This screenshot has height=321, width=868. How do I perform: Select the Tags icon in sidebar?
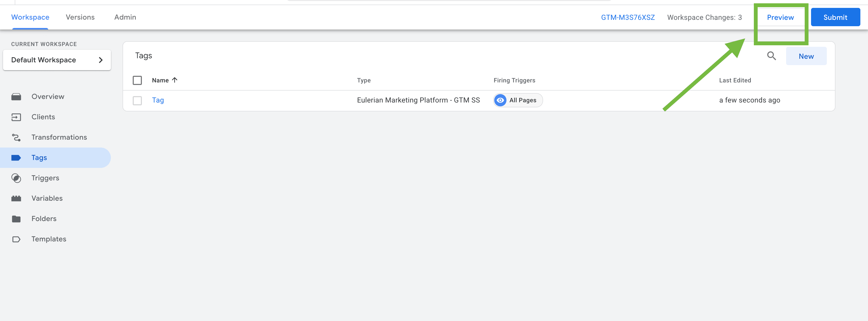coord(17,157)
